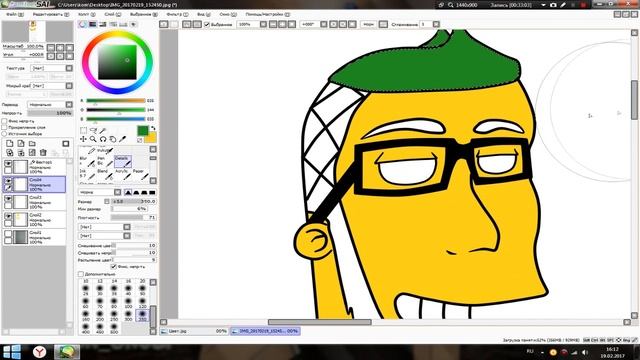Hide the Слой3 layer

point(8,198)
